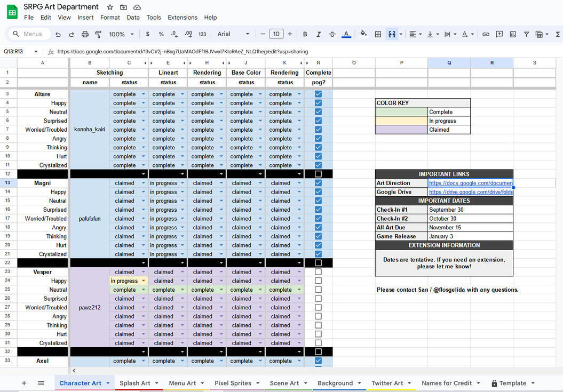Toggle bold formatting

coord(305,34)
